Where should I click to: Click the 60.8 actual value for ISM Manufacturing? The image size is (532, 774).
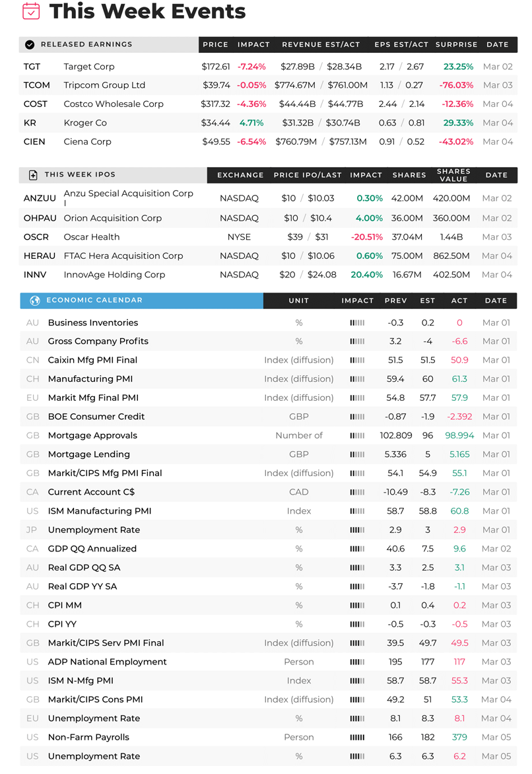point(459,511)
